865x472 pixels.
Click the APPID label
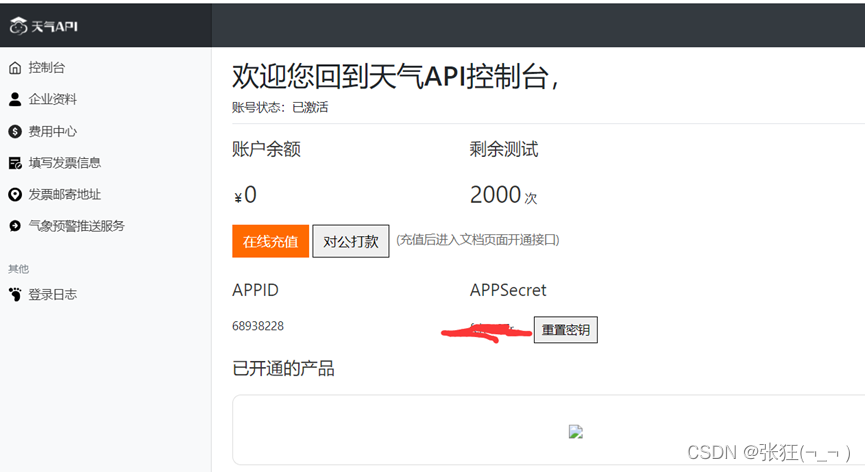click(x=255, y=290)
